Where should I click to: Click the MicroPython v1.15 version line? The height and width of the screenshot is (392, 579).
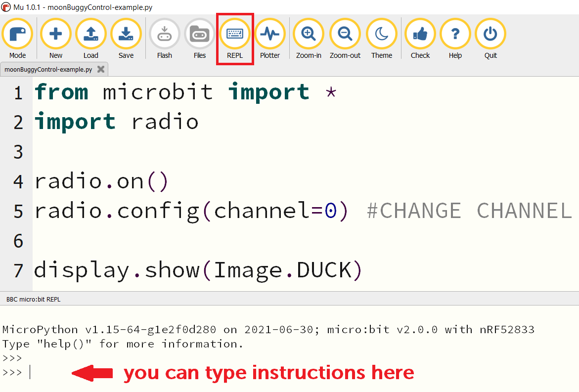(268, 329)
